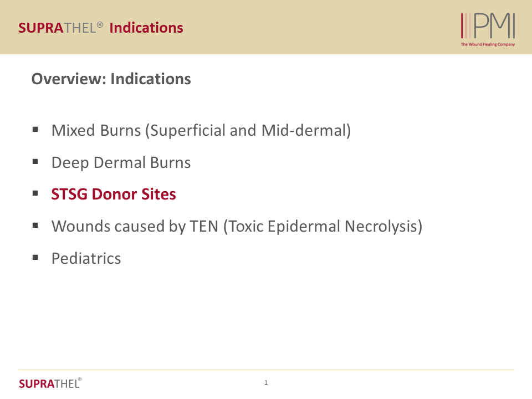Click the bullet marker beside Deep Dermal Burns
532x399 pixels.
click(x=35, y=162)
